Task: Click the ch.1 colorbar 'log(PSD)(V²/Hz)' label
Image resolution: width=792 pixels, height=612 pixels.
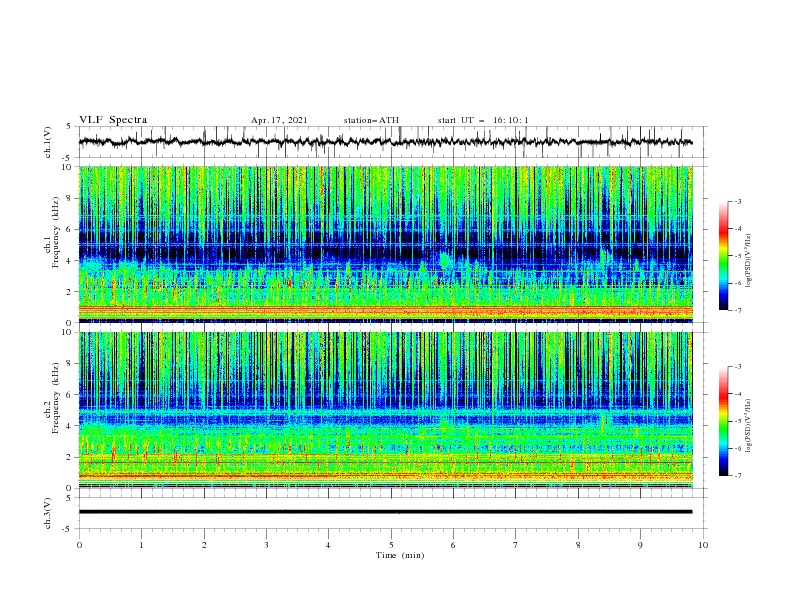Action: click(748, 261)
